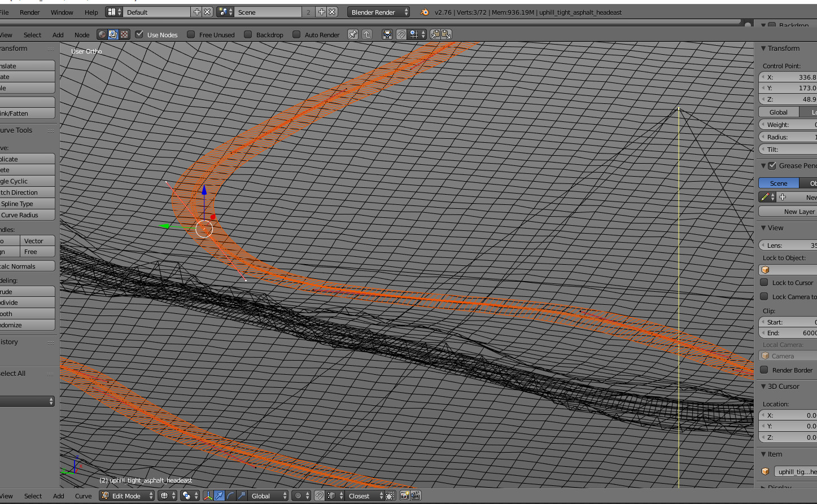
Task: Toggle the node snap magnet icon
Action: click(x=401, y=34)
